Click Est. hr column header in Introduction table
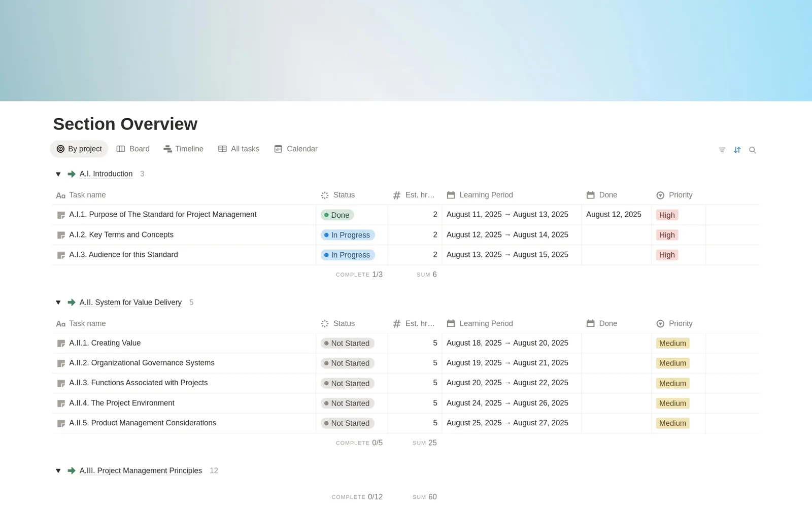This screenshot has height=507, width=812. [415, 195]
